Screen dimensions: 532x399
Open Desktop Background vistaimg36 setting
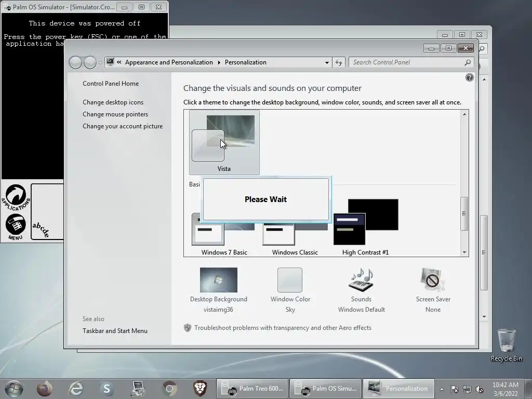[x=219, y=290]
